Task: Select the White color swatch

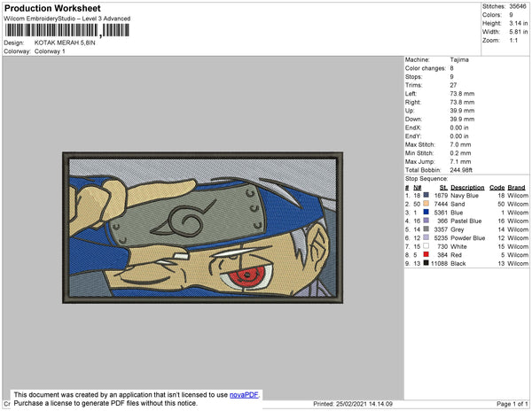Action: (426, 246)
